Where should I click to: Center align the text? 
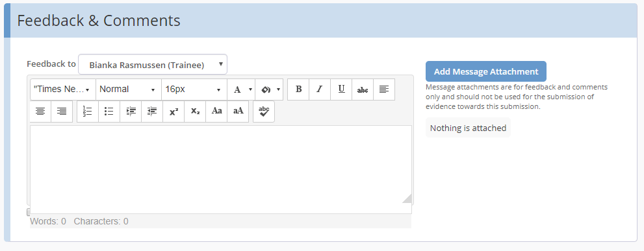coord(40,112)
